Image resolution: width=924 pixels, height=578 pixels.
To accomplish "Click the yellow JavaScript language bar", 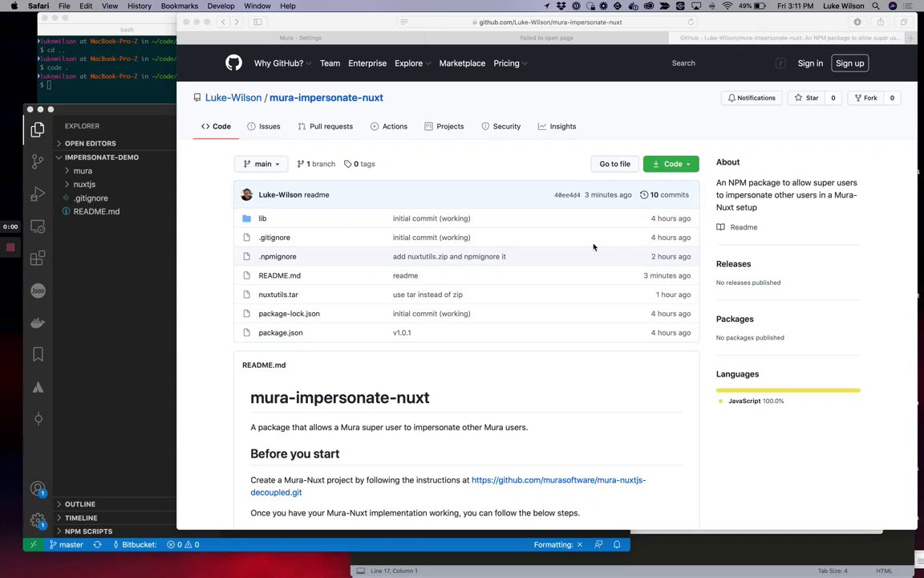I will click(x=788, y=390).
